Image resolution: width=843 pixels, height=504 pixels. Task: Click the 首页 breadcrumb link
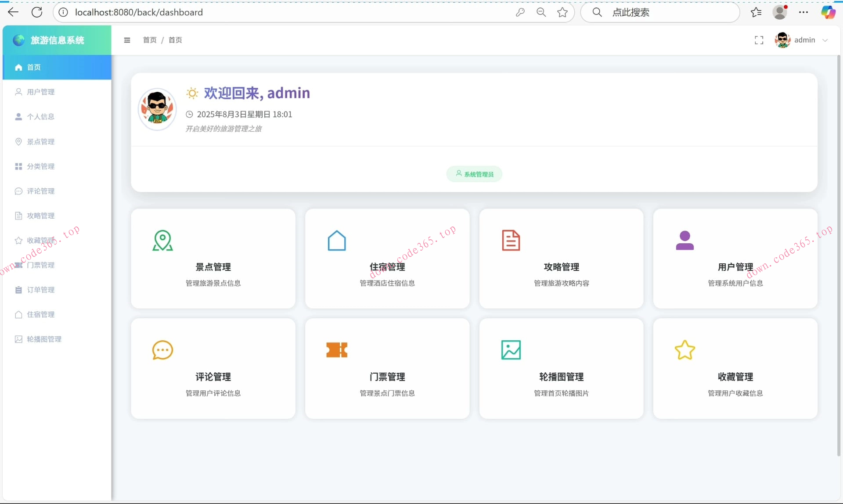coord(149,40)
